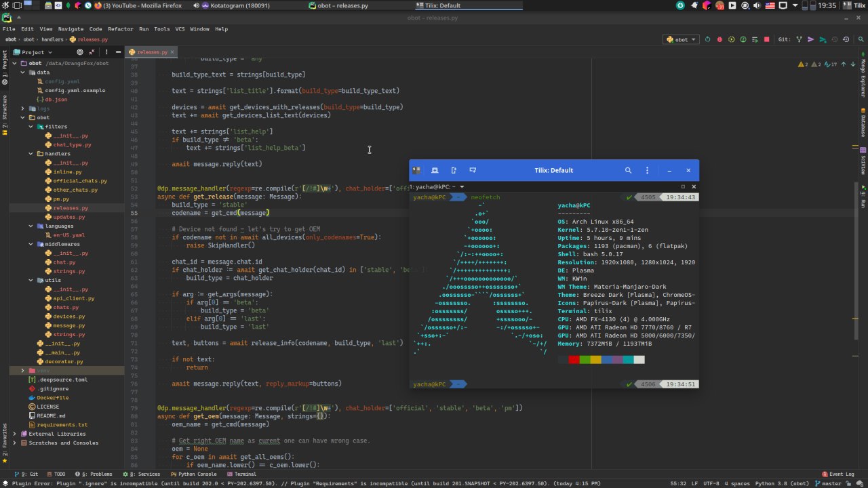Maximize the Tilix terminal pane
The width and height of the screenshot is (868, 488).
pyautogui.click(x=683, y=186)
